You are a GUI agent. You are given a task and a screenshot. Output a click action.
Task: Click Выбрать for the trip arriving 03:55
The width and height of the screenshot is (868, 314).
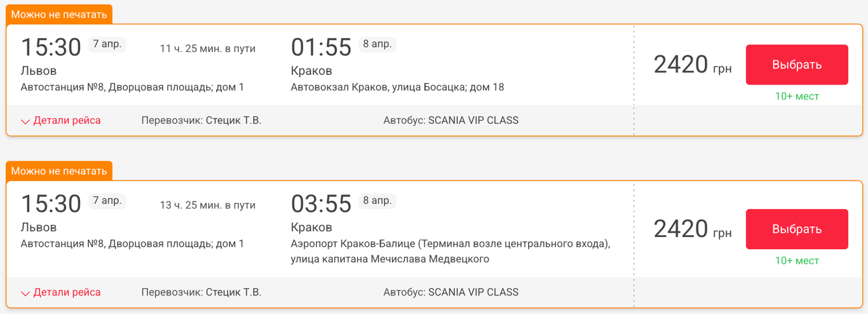tap(796, 229)
